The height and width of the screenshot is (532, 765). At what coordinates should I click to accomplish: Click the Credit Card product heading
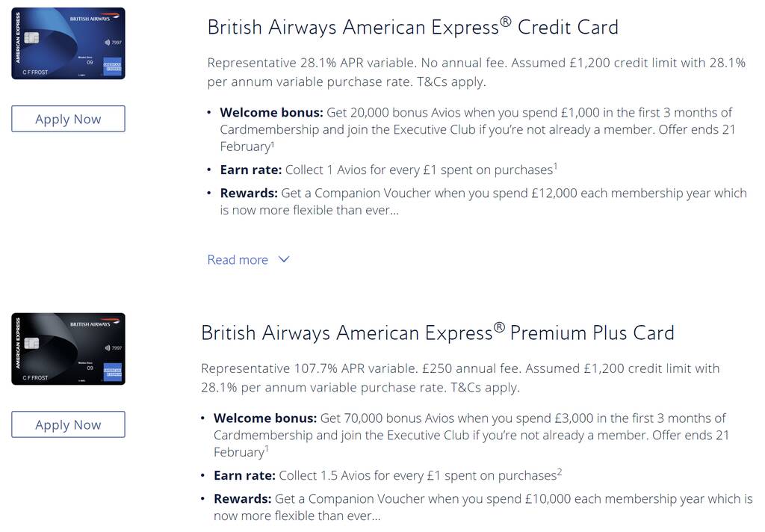(x=412, y=27)
